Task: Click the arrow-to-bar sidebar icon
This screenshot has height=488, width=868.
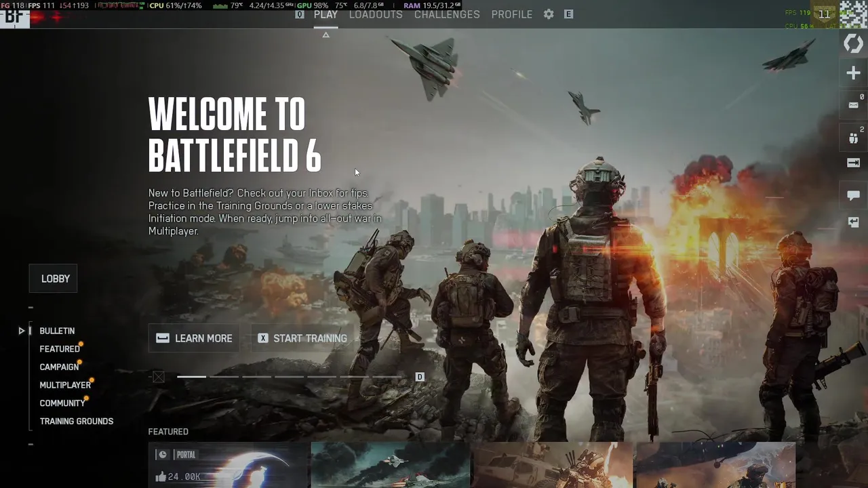Action: click(x=853, y=163)
